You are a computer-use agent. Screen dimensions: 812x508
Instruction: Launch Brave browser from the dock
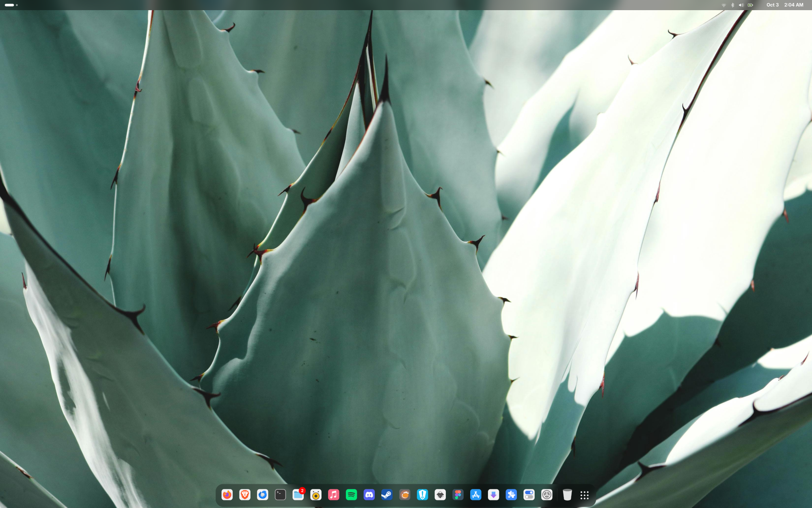click(x=245, y=495)
